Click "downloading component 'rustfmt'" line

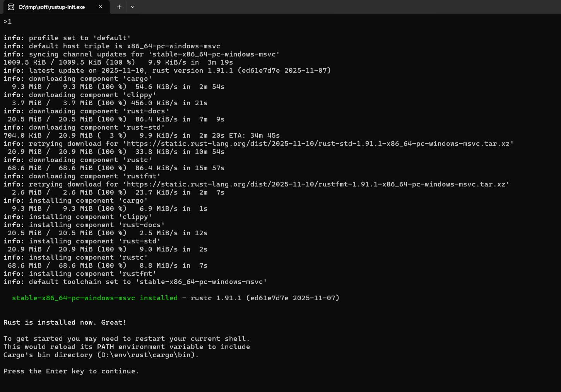click(82, 176)
